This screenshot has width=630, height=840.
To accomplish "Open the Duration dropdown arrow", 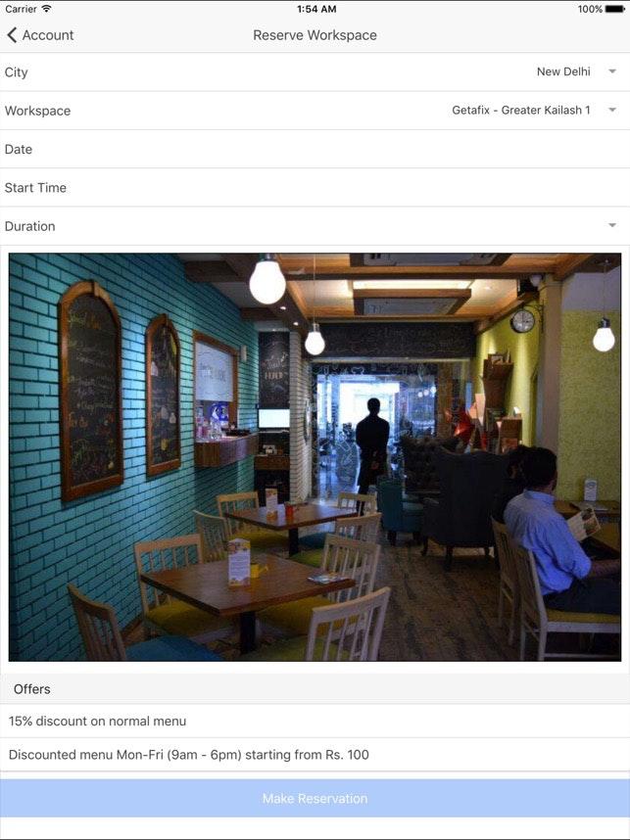I will pos(612,225).
